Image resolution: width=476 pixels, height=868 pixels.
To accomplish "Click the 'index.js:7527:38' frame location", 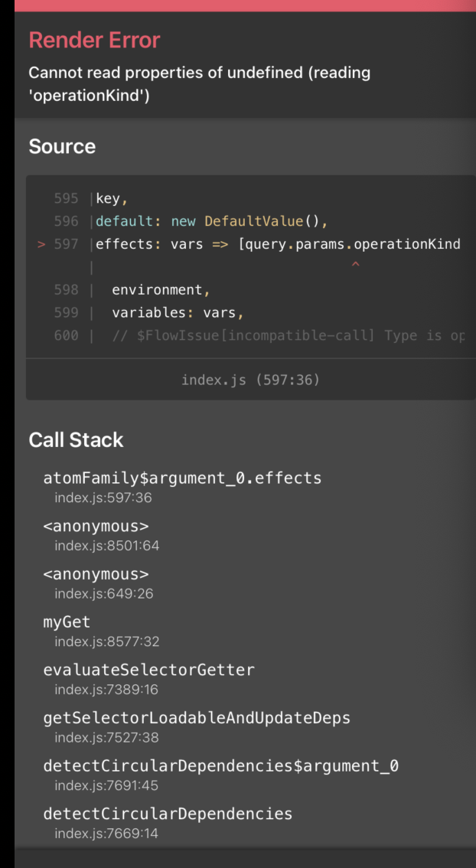I will (x=107, y=738).
